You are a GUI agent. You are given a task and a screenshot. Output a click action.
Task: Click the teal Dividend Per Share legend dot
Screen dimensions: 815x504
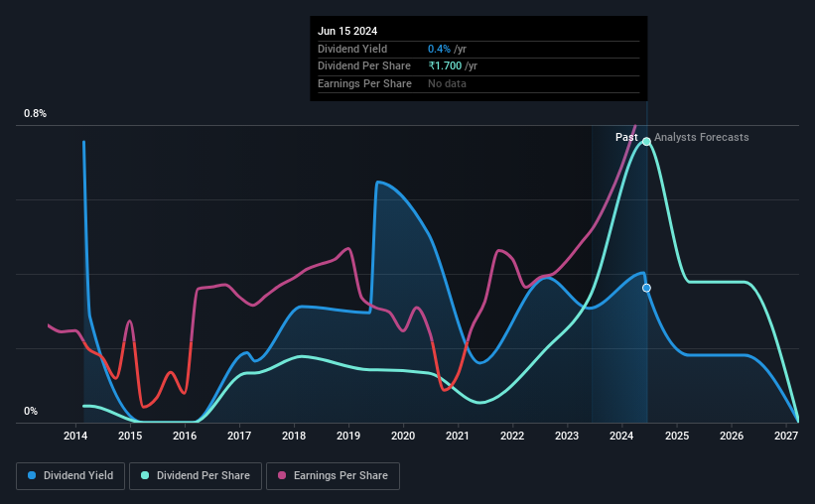coord(145,475)
